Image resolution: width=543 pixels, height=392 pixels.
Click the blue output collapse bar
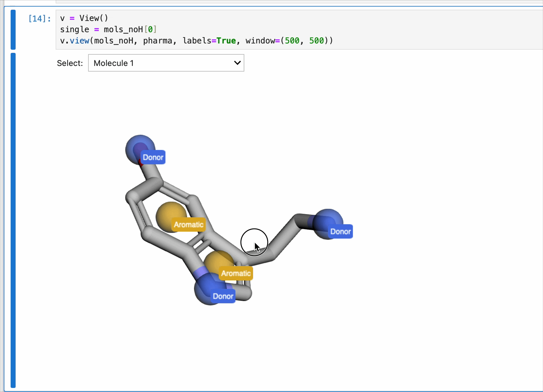[x=13, y=220]
